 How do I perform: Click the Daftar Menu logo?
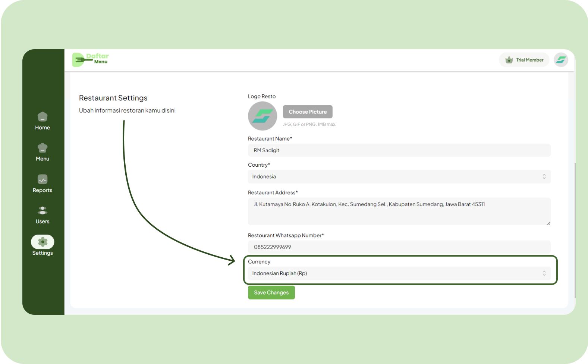[x=91, y=60]
